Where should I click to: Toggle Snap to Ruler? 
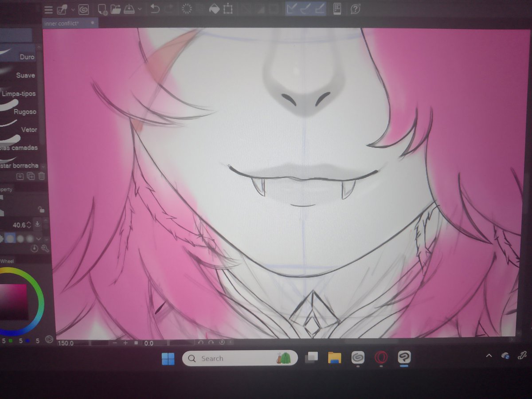point(292,8)
